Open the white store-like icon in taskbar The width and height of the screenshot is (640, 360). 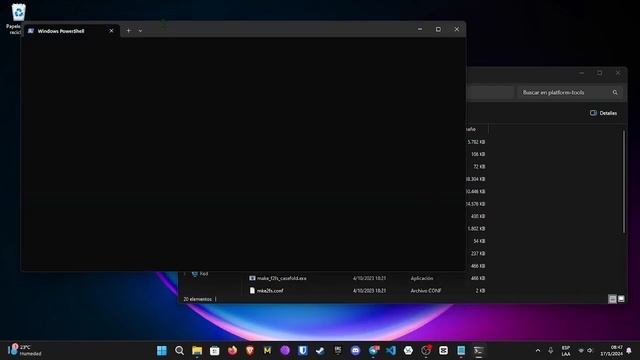click(215, 351)
